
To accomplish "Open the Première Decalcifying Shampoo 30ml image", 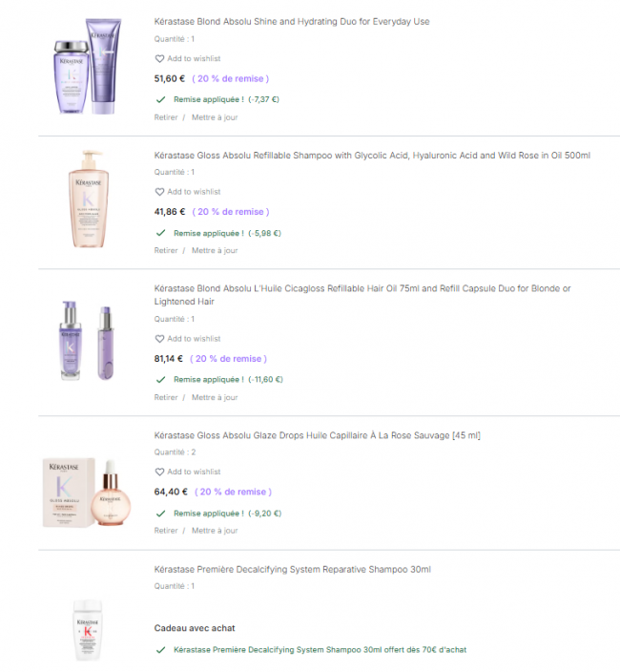I will pos(88,630).
